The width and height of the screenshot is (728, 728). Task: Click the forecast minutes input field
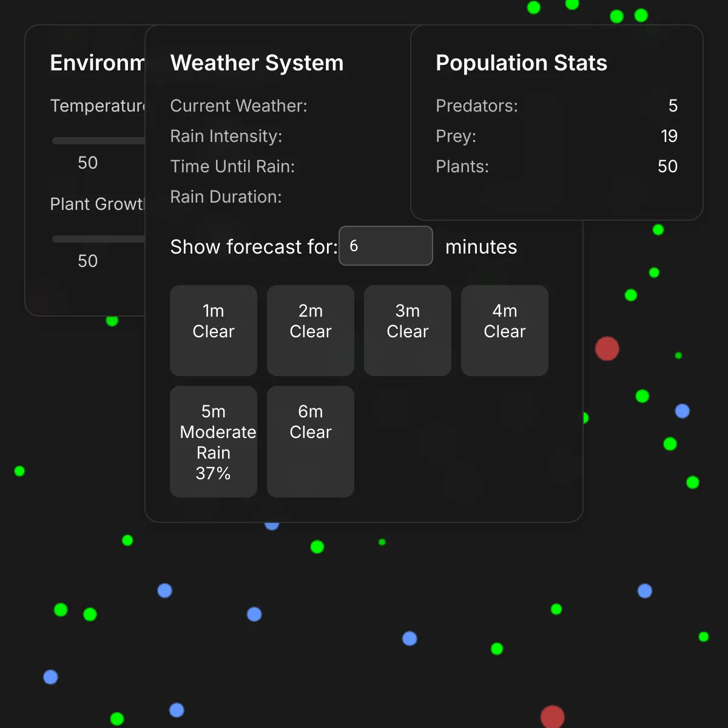point(385,246)
